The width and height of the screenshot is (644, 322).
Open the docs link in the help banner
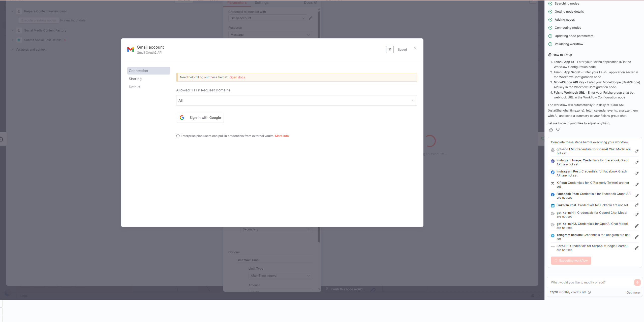pyautogui.click(x=237, y=77)
